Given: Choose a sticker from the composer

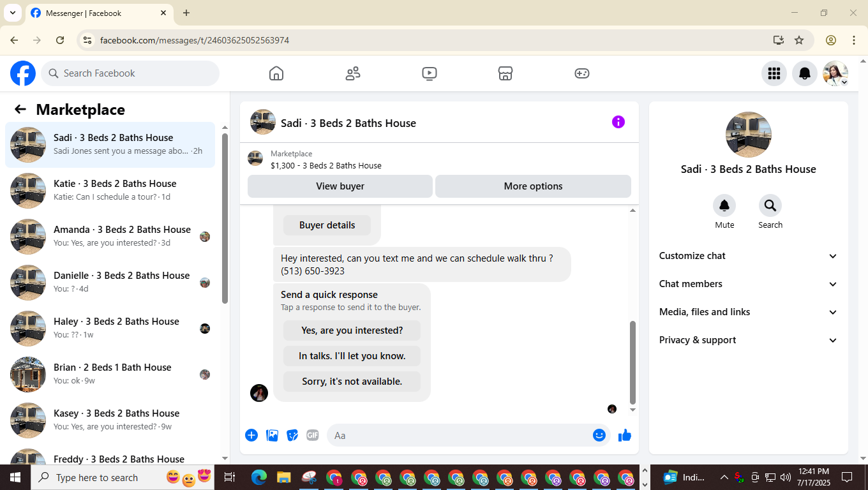Looking at the screenshot, I should tap(292, 435).
